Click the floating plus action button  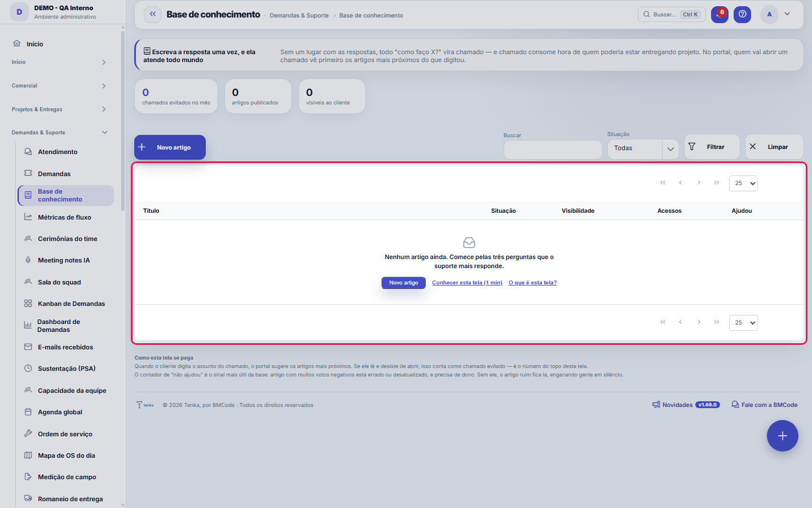click(x=783, y=436)
